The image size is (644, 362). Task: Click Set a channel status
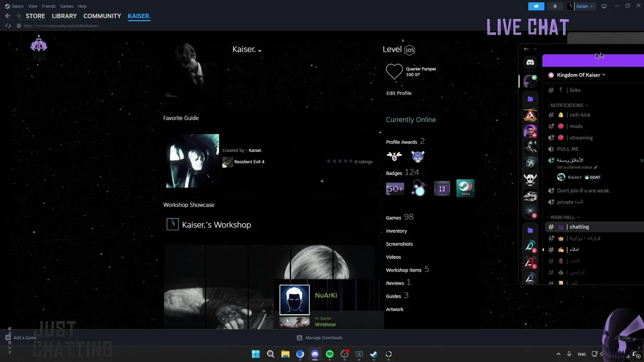point(577,167)
